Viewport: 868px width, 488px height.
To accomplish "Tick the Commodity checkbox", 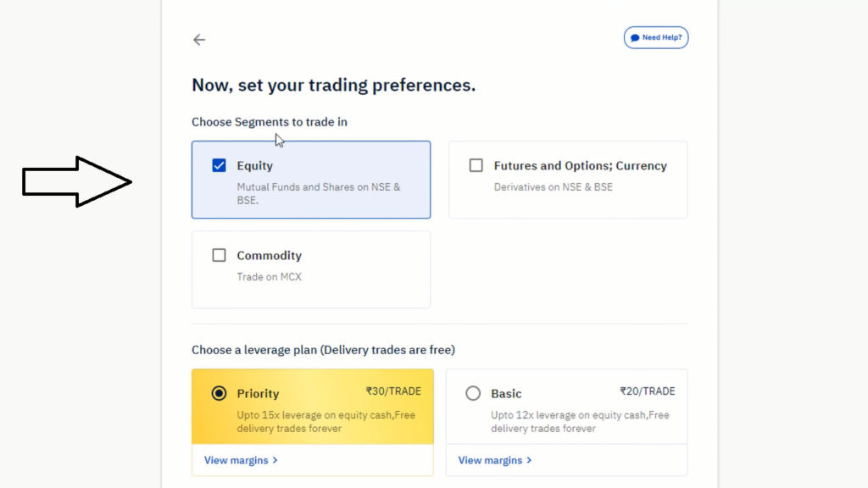I will 220,255.
